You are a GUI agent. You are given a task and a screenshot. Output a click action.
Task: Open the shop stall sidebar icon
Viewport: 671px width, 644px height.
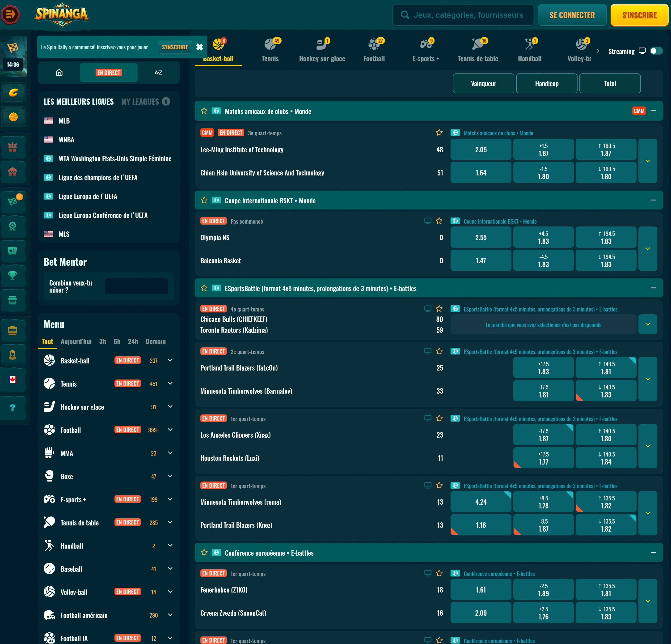pyautogui.click(x=13, y=300)
